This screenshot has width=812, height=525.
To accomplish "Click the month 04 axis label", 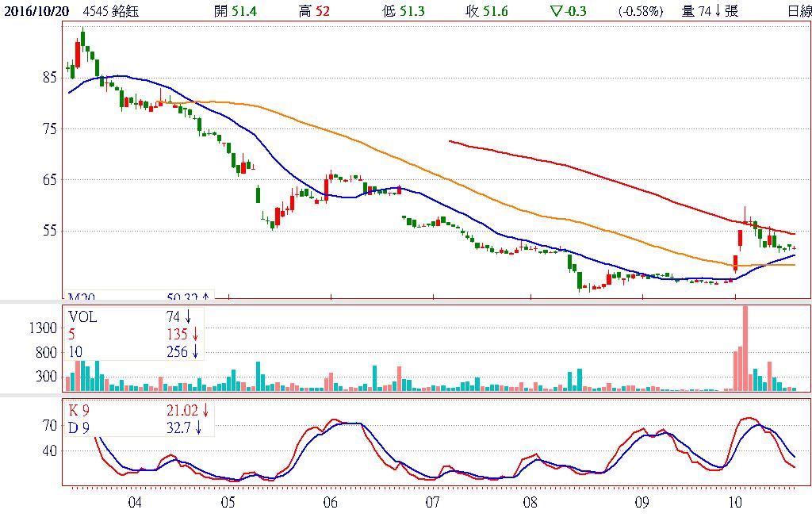I will [x=134, y=502].
